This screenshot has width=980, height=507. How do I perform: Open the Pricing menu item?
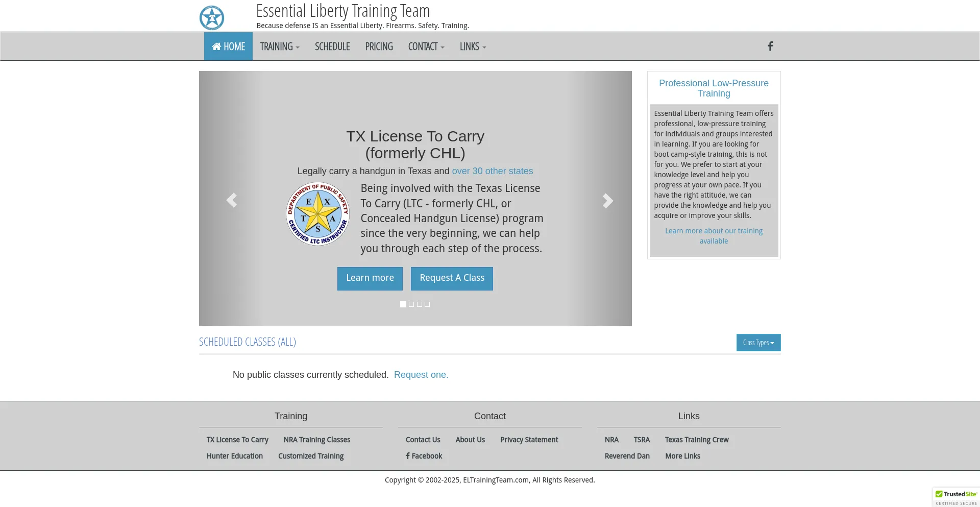click(379, 46)
